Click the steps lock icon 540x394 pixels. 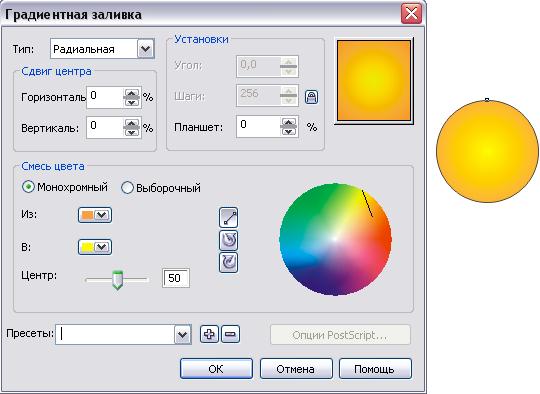[x=311, y=97]
